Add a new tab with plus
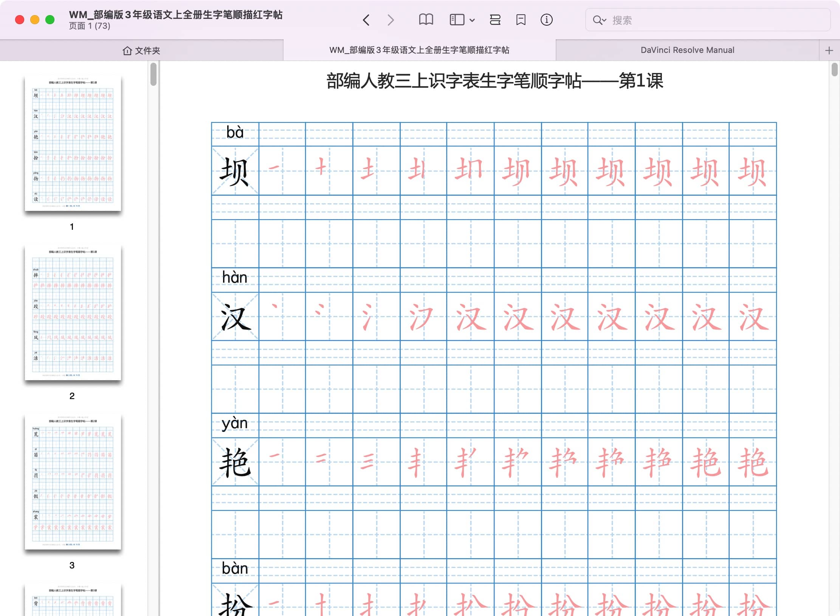This screenshot has width=840, height=616. coord(829,50)
